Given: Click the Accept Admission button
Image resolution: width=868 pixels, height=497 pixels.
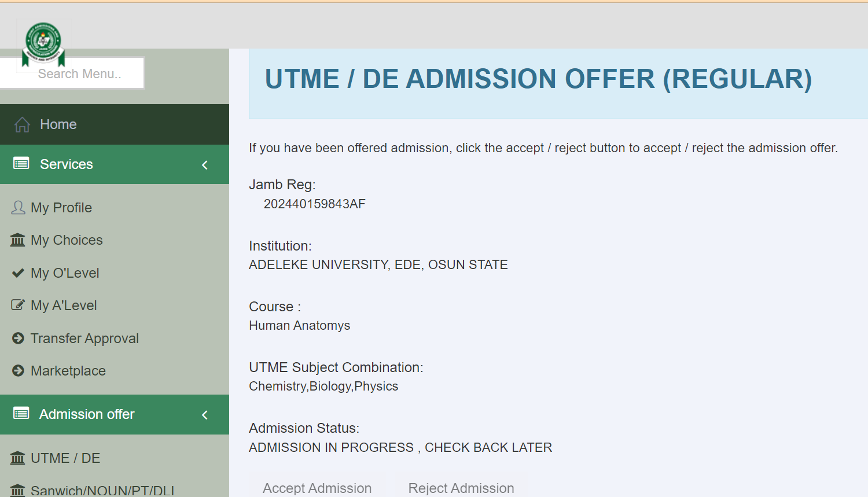Looking at the screenshot, I should 317,488.
